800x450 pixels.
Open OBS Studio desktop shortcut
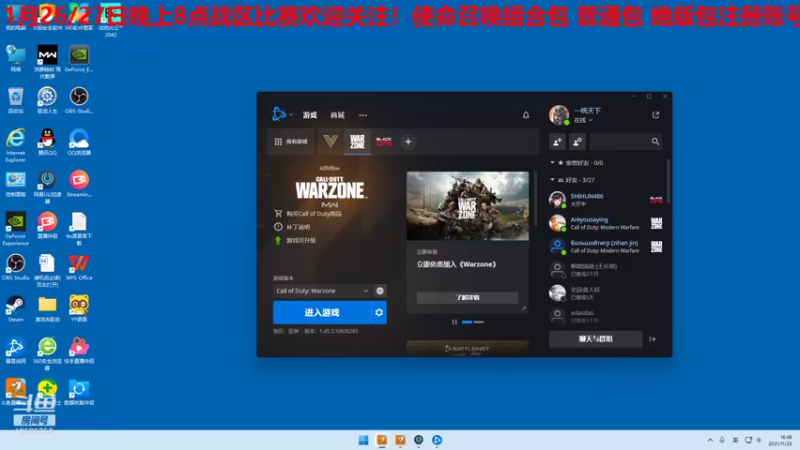coord(16,267)
